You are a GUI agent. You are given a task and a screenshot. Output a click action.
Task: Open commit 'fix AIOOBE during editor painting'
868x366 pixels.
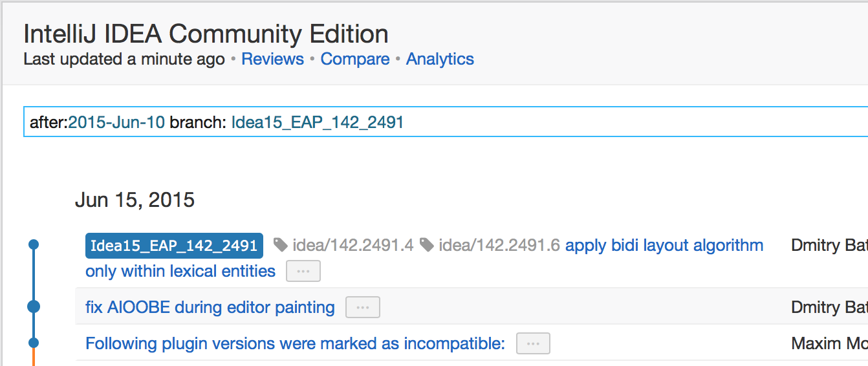[210, 307]
